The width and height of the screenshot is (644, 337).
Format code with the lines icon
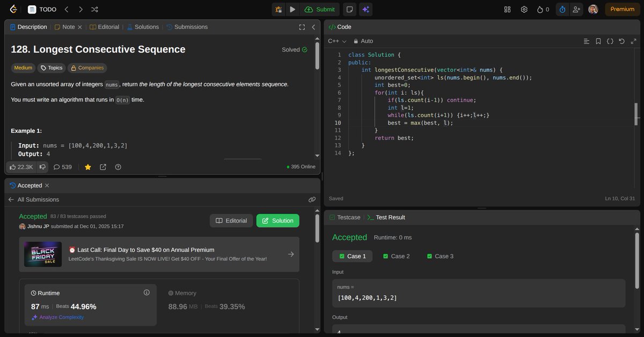[587, 41]
